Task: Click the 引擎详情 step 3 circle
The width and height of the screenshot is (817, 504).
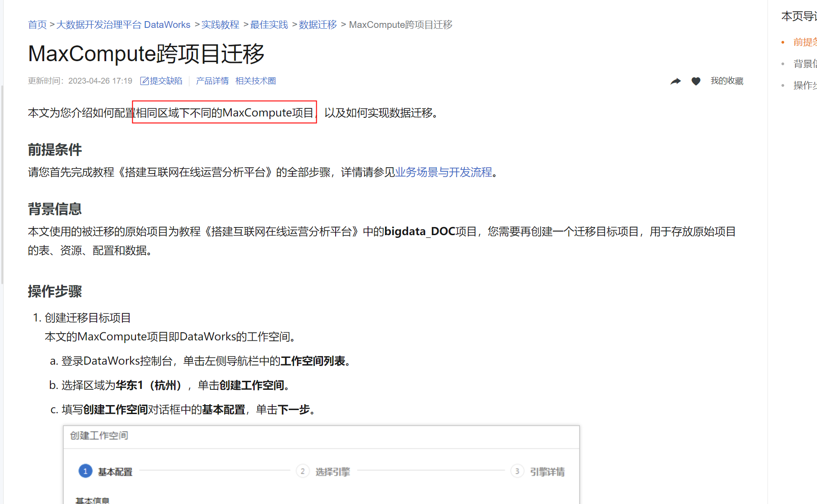Action: coord(517,471)
